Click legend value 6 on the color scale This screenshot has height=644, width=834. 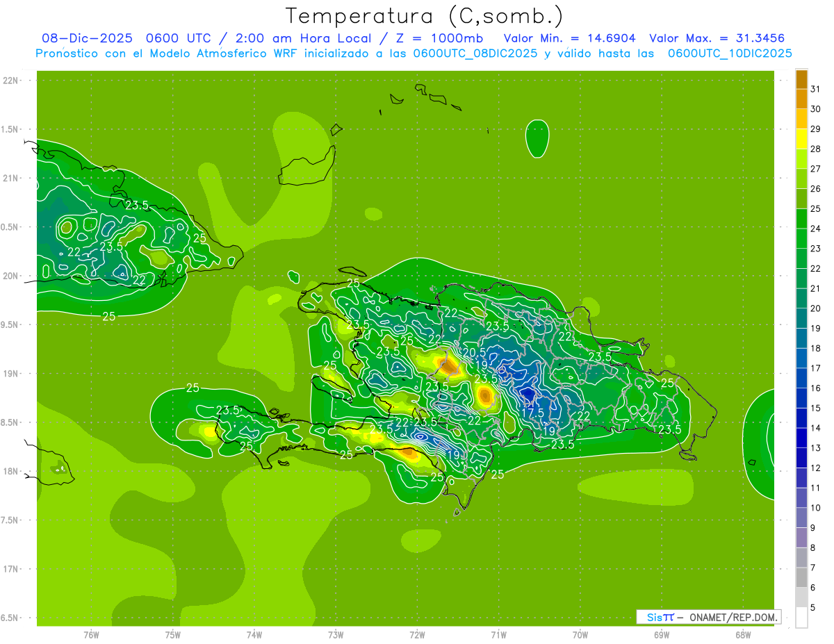click(x=813, y=588)
